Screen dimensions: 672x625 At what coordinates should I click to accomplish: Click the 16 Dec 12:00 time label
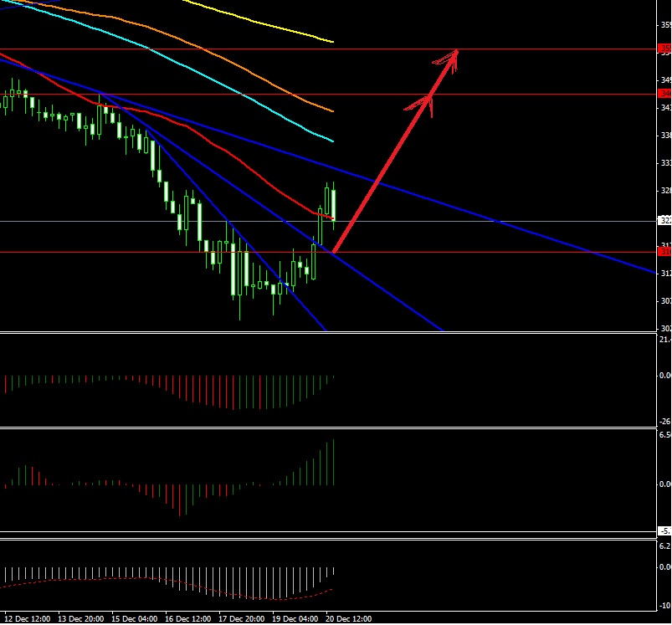[x=187, y=619]
